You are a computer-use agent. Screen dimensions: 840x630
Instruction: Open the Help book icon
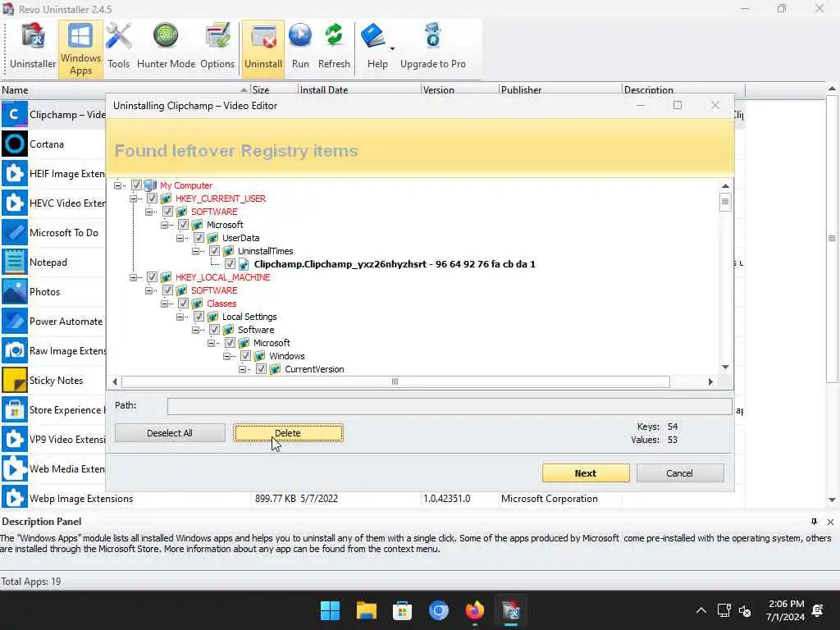373,36
